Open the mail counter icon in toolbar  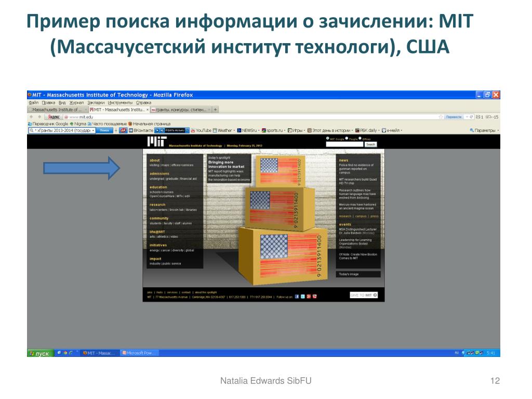(x=480, y=117)
